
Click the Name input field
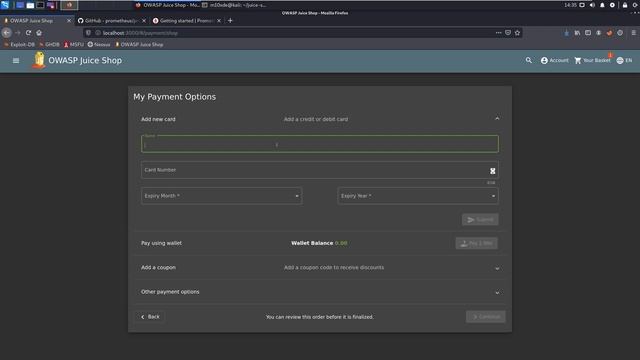coord(320,144)
